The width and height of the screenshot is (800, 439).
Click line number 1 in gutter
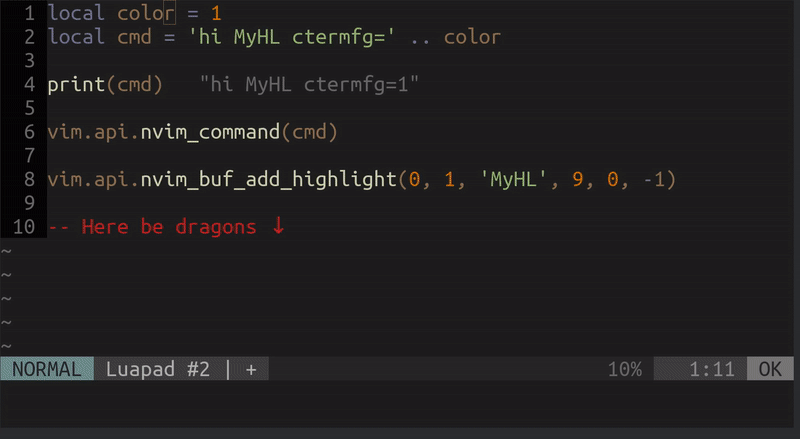(x=30, y=13)
